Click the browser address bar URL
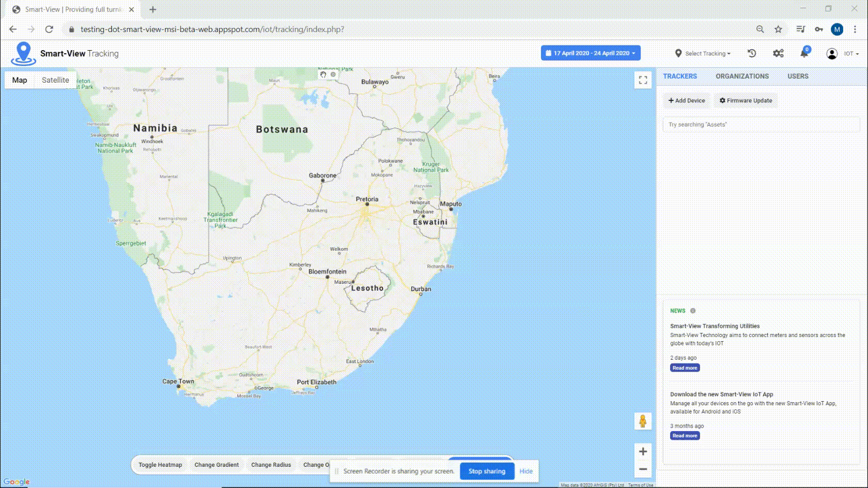The width and height of the screenshot is (868, 488). tap(212, 29)
